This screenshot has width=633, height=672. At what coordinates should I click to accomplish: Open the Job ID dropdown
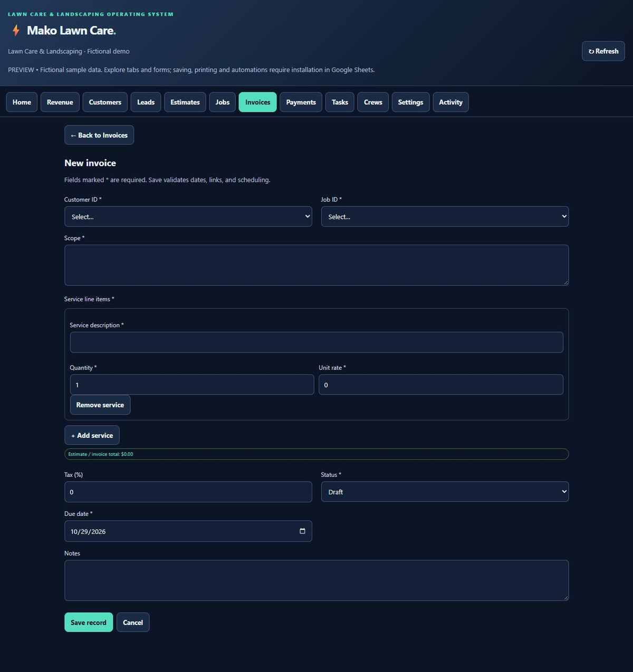tap(445, 217)
